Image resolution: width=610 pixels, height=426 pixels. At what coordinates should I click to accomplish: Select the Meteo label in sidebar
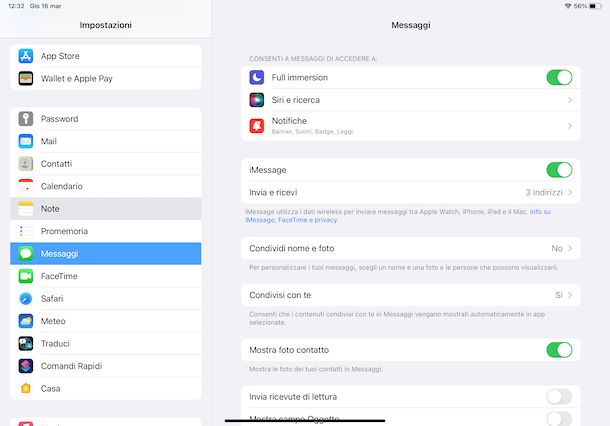[53, 321]
